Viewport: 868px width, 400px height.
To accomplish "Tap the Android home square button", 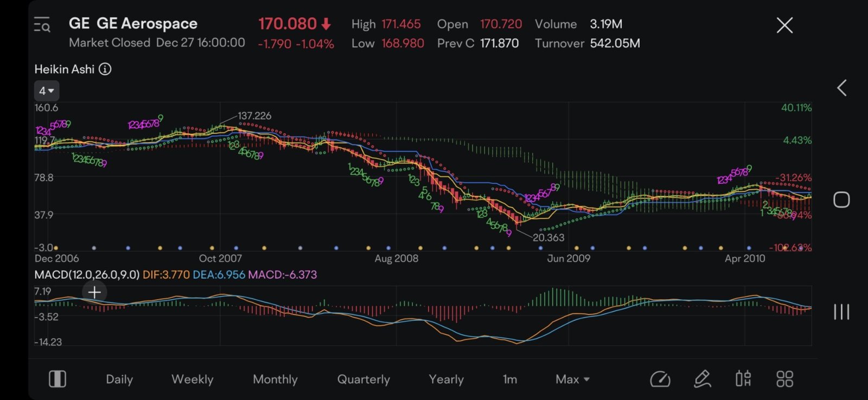I will point(841,199).
